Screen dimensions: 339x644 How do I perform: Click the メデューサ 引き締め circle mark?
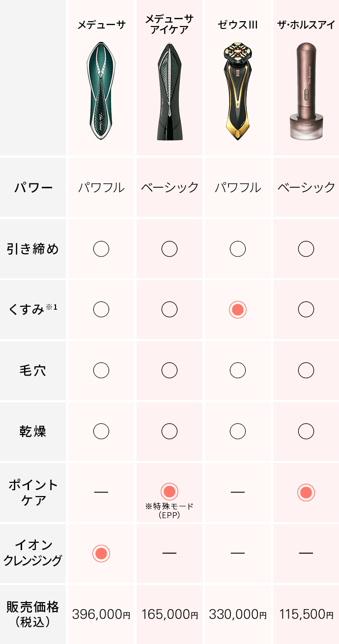101,249
